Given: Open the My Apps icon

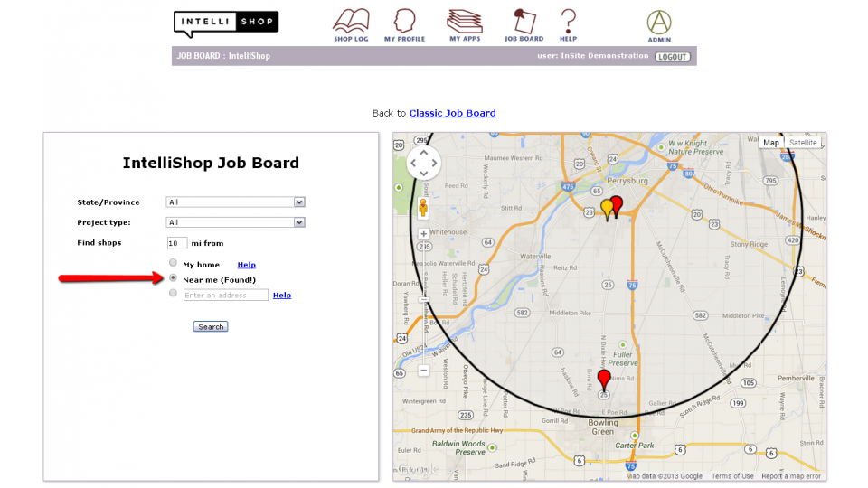Looking at the screenshot, I should (465, 23).
